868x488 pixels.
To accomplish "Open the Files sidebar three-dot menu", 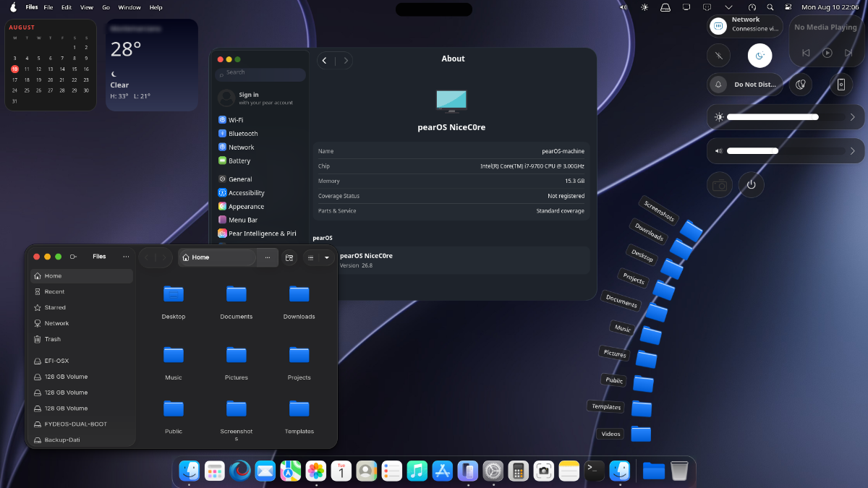I will click(126, 257).
